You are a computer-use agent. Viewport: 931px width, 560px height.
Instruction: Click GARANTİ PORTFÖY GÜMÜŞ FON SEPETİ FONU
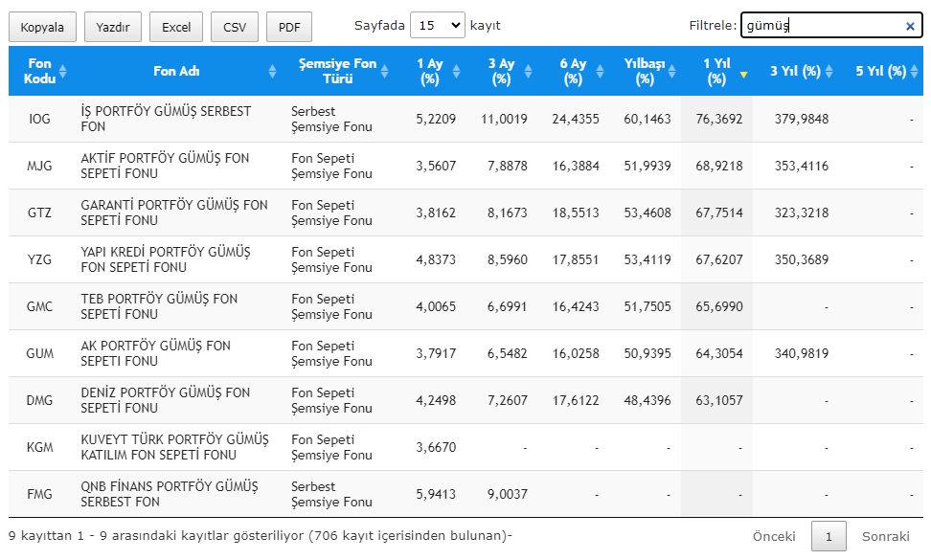pyautogui.click(x=174, y=213)
